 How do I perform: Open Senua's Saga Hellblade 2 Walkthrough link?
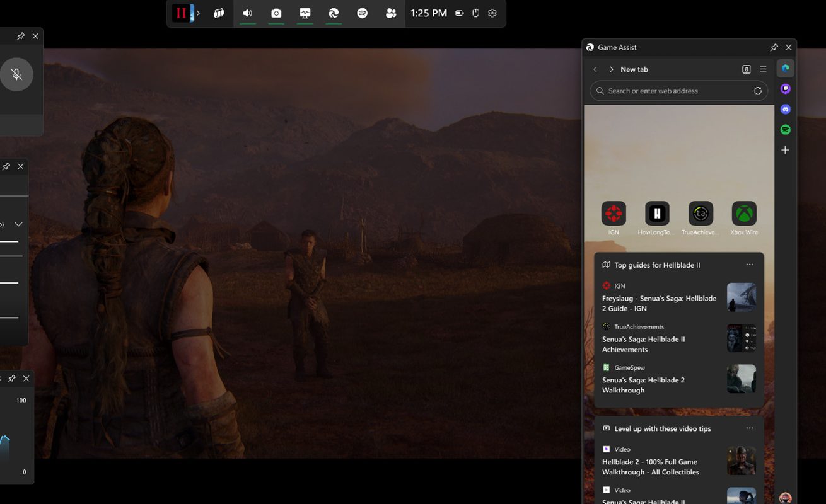pyautogui.click(x=643, y=385)
